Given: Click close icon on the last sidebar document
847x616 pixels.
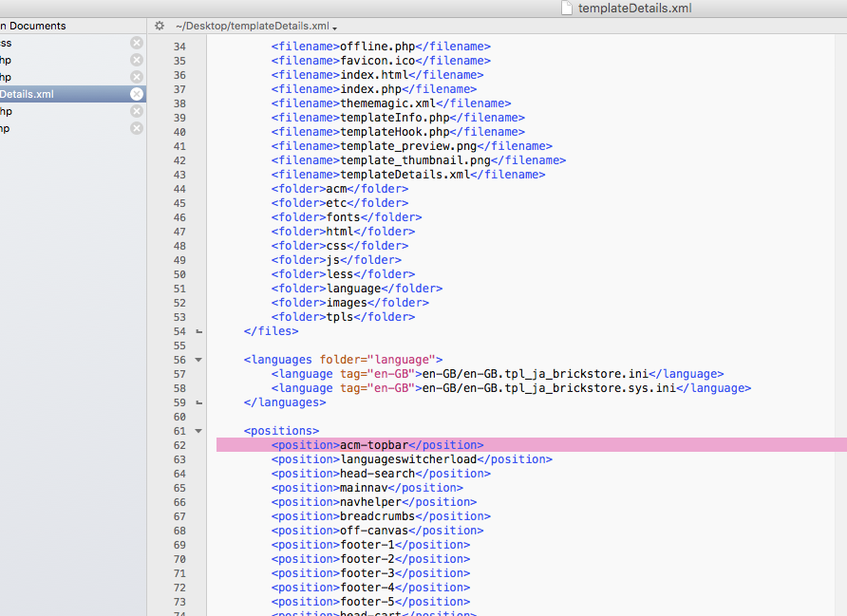Looking at the screenshot, I should point(137,128).
